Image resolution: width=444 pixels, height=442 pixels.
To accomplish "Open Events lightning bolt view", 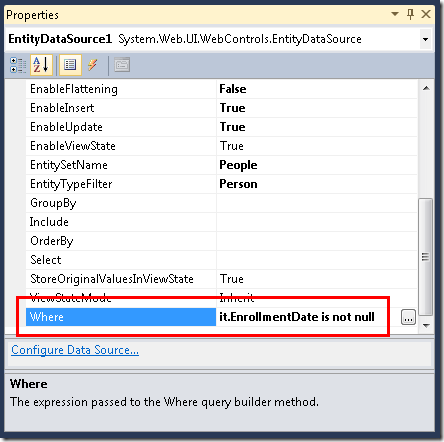I will (93, 65).
